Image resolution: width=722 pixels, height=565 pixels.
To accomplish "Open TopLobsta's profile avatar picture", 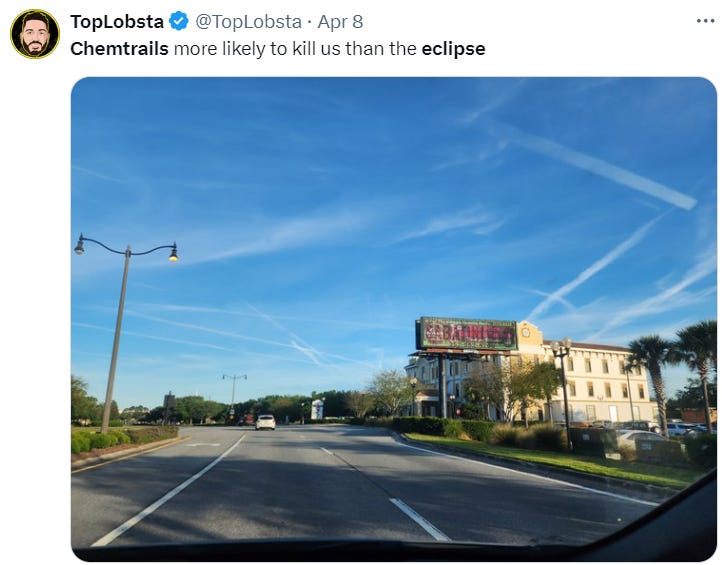I will 35,34.
